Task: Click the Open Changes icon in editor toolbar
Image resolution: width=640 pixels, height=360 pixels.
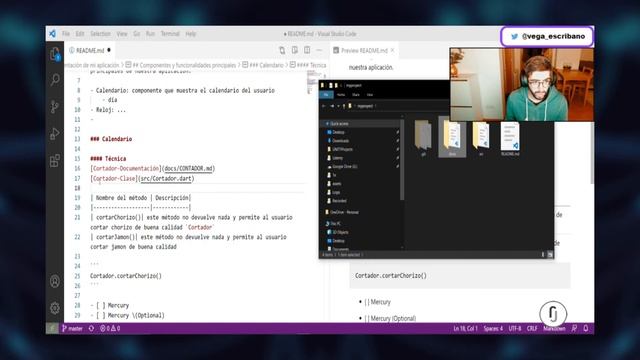Action: coord(282,50)
